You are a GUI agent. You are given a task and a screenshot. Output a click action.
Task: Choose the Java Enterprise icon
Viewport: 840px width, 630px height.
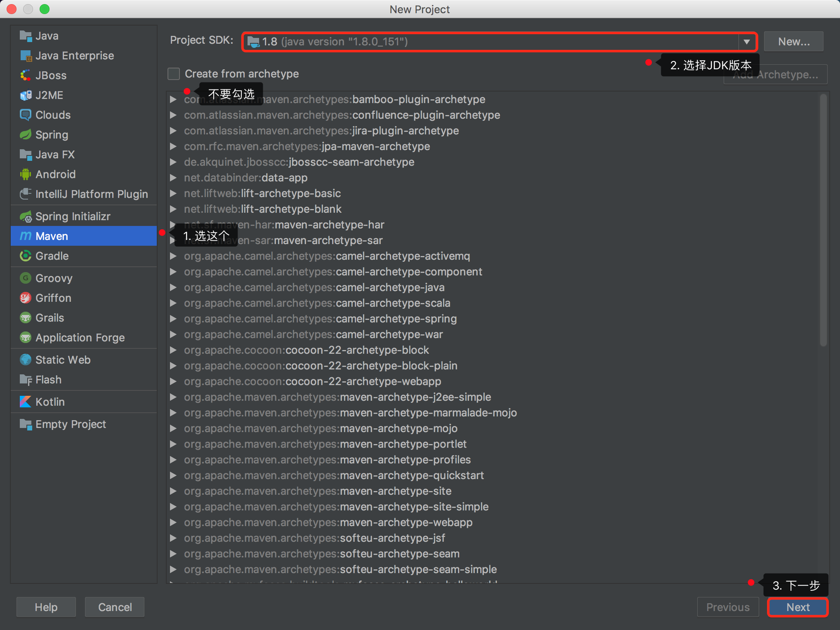point(26,56)
